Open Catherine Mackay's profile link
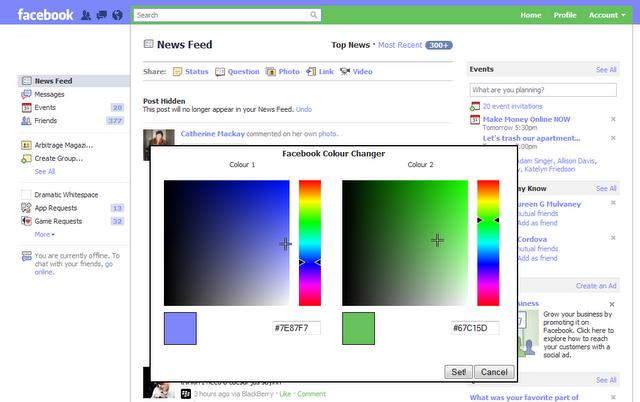Screen dimensions: 640x402 click(213, 134)
